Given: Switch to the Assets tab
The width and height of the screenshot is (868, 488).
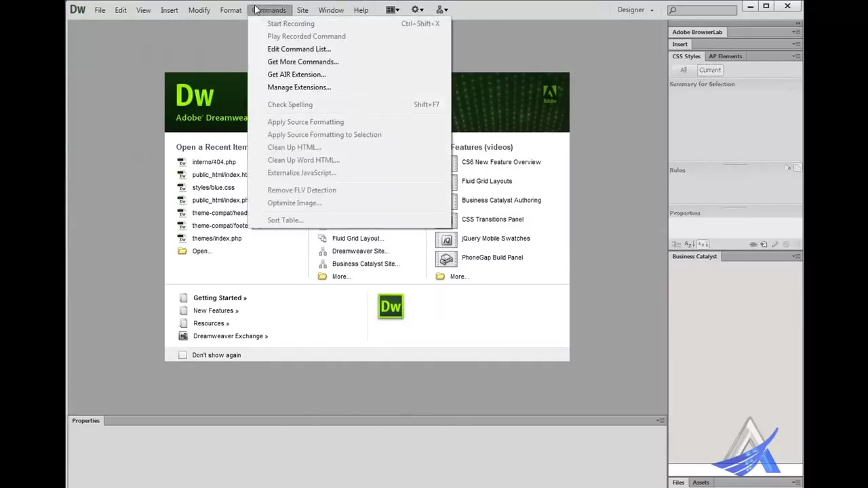Looking at the screenshot, I should tap(701, 483).
